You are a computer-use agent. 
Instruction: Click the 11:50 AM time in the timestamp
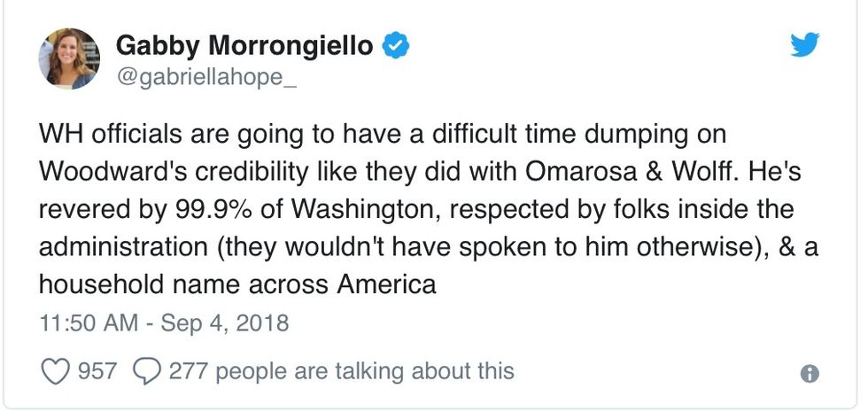[x=87, y=323]
